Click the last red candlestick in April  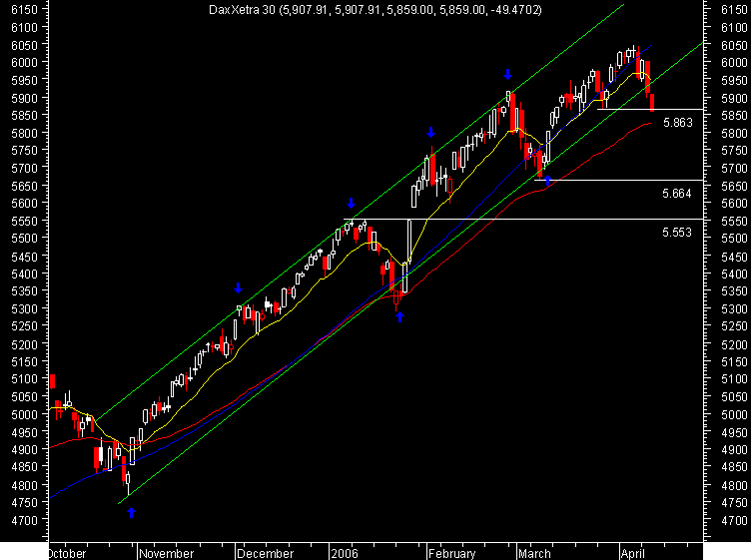pyautogui.click(x=652, y=103)
